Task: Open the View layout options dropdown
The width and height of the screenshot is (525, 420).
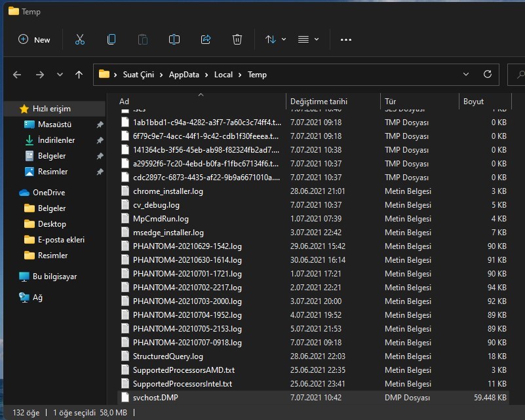Action: coord(308,39)
